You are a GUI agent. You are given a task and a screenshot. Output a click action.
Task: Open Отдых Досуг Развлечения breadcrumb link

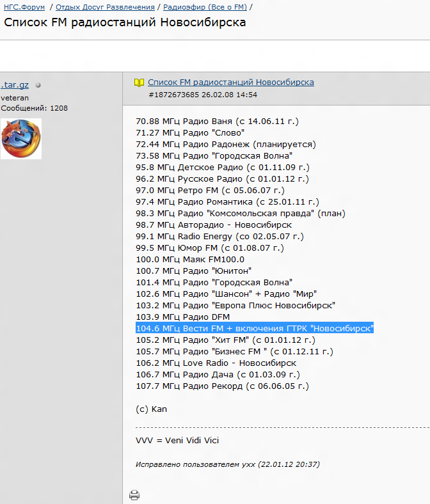click(105, 7)
